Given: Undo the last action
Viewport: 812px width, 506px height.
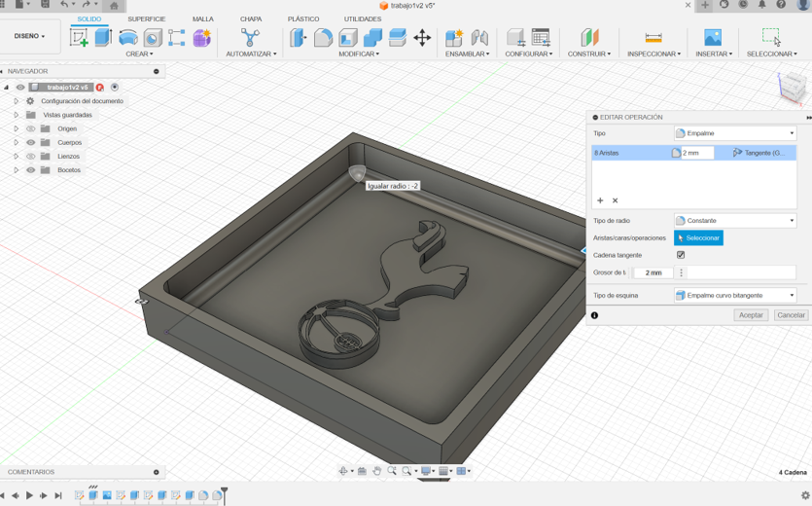Looking at the screenshot, I should [x=64, y=4].
